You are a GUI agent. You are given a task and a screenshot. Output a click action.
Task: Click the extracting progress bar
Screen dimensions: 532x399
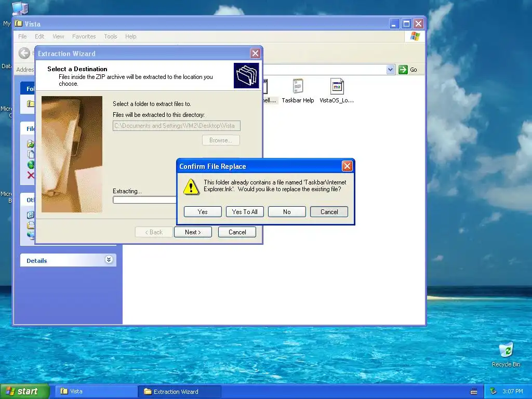pyautogui.click(x=144, y=200)
